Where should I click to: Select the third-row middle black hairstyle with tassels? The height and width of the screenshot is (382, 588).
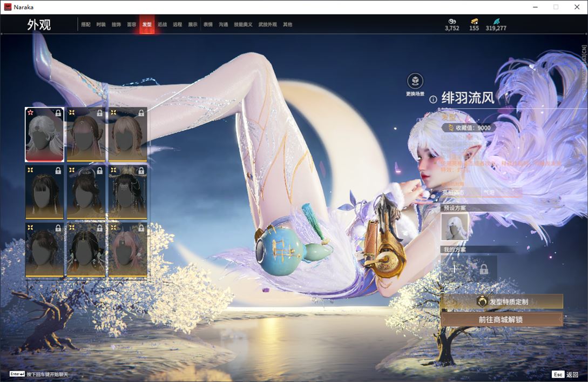point(86,250)
